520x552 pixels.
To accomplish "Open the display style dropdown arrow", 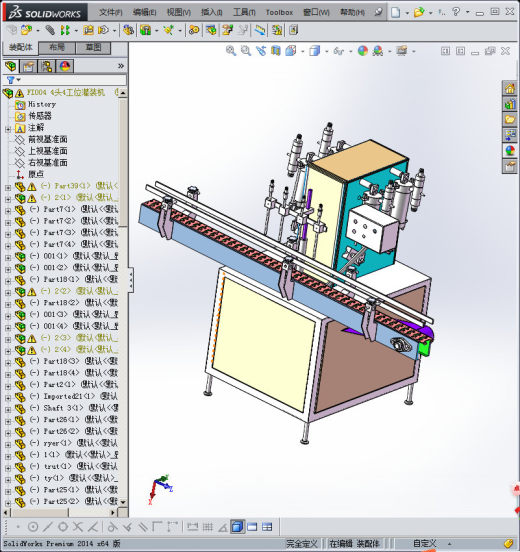I will [327, 52].
